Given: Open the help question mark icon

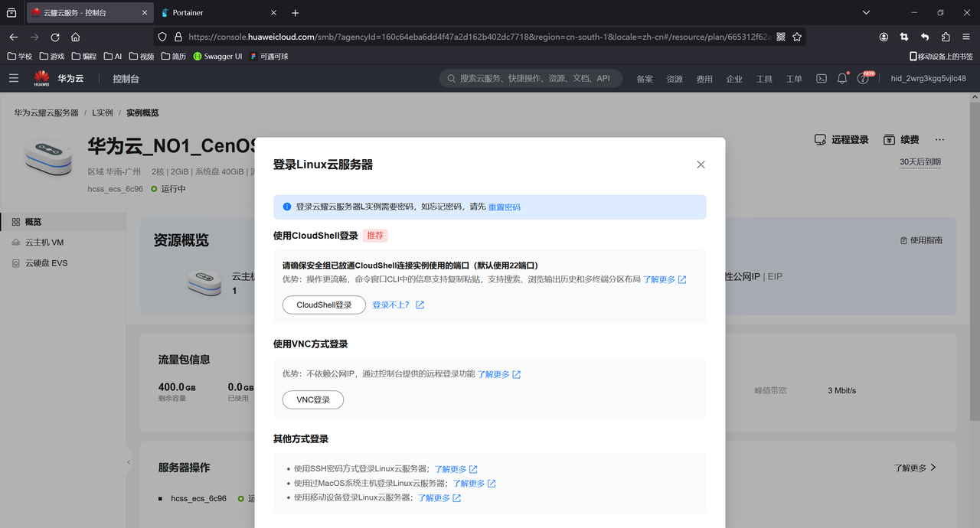Looking at the screenshot, I should tap(864, 79).
